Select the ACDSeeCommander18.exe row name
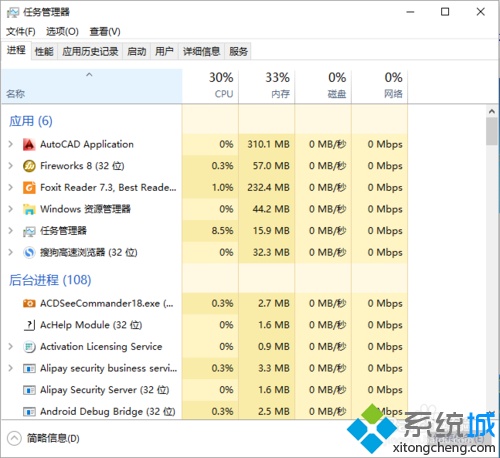 pyautogui.click(x=107, y=303)
